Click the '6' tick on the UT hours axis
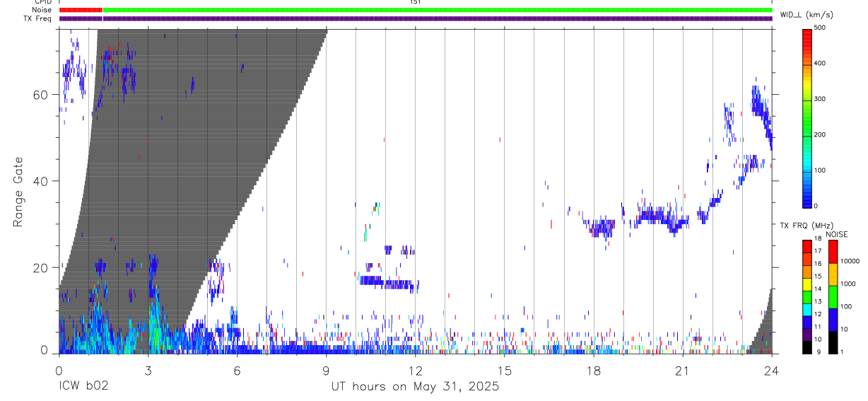This screenshot has height=401, width=868. (x=237, y=371)
